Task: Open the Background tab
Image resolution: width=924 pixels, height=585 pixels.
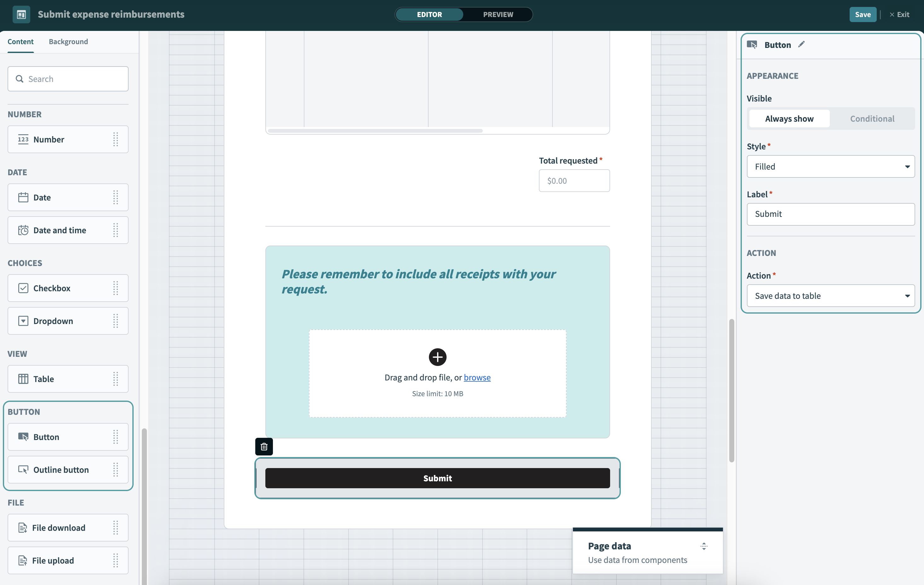Action: [x=68, y=42]
